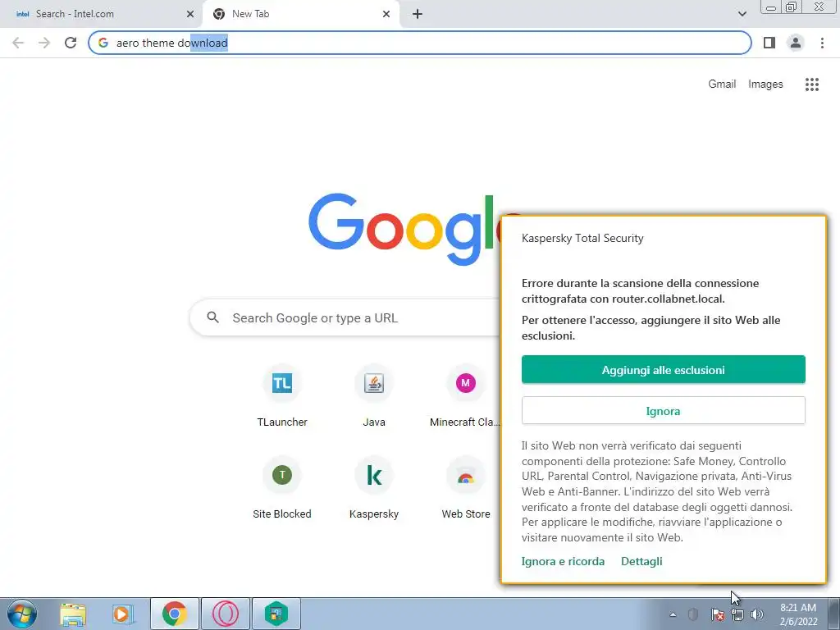This screenshot has width=840, height=630.
Task: Click Aggiungi alle esclusioni button
Action: point(663,370)
